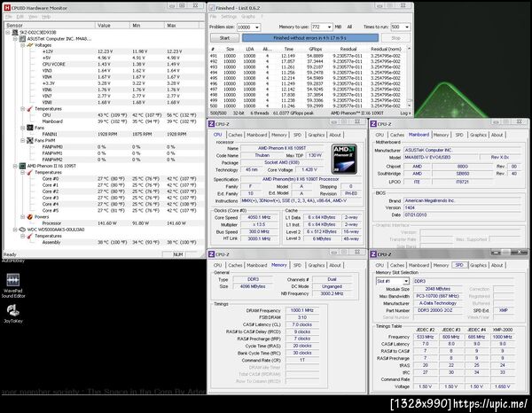
Task: Click the Z icon of the CPU-Z SPD window
Action: click(373, 254)
